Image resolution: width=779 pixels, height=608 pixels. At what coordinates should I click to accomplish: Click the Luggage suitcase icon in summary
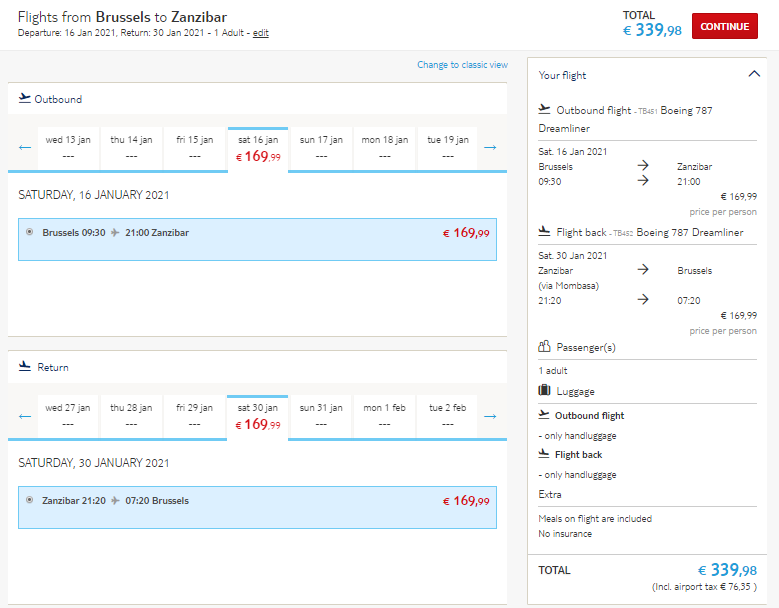545,390
